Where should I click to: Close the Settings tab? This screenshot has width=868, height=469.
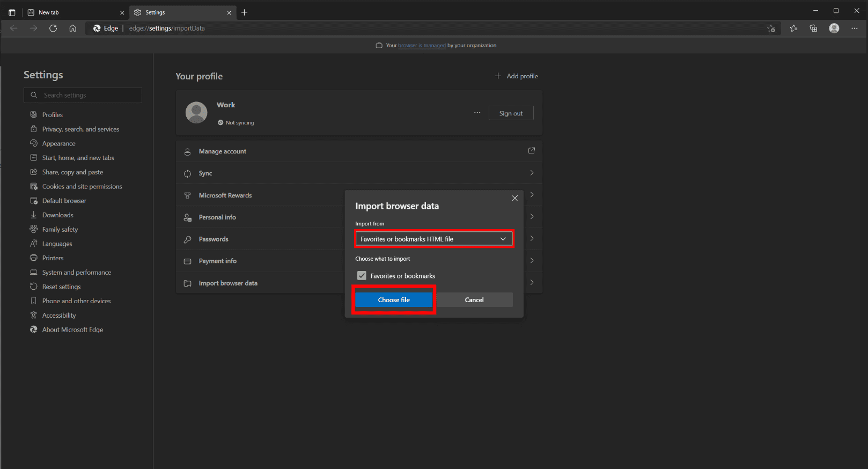(229, 12)
